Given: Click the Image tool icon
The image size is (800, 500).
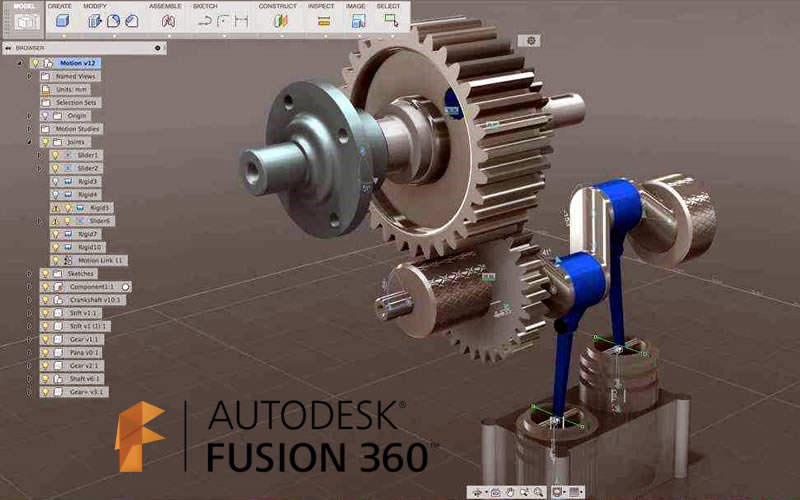Looking at the screenshot, I should 358,21.
